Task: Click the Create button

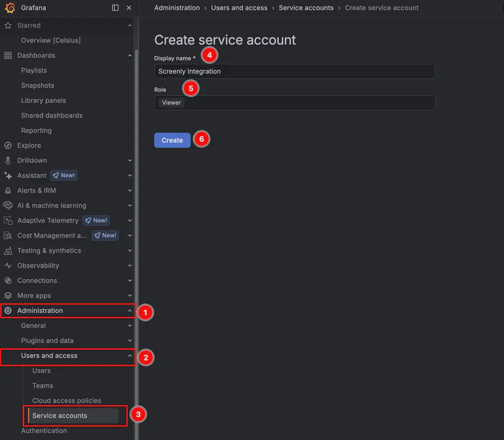Action: (172, 140)
